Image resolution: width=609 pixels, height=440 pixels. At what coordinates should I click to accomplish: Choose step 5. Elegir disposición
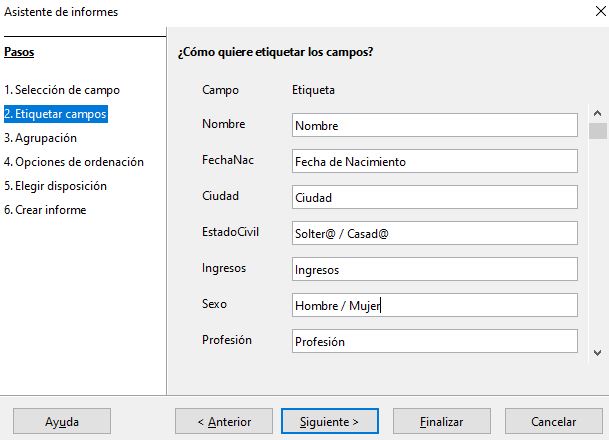[x=55, y=186]
